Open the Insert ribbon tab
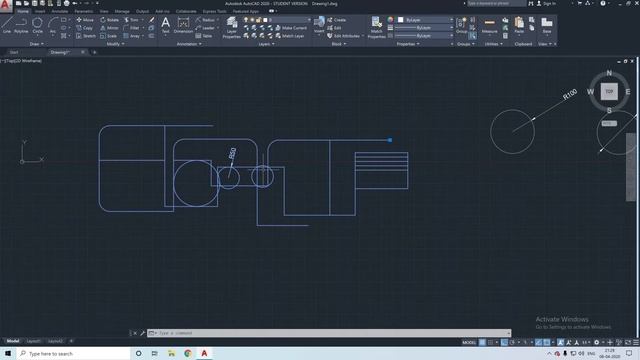640x360 pixels. click(x=40, y=11)
